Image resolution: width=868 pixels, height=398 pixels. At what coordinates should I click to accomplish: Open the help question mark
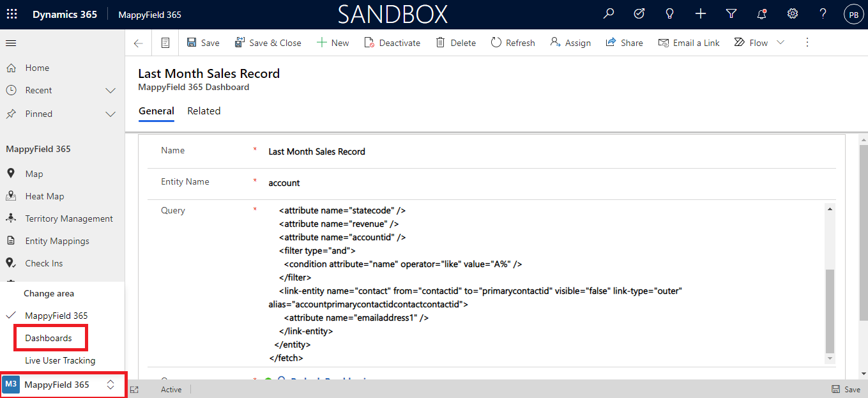823,14
